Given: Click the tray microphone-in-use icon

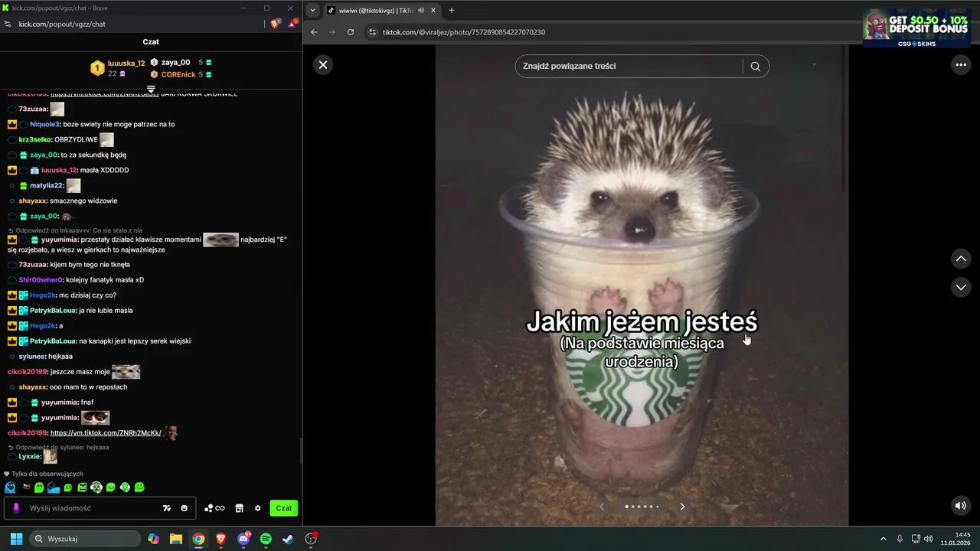Looking at the screenshot, I should pyautogui.click(x=900, y=539).
